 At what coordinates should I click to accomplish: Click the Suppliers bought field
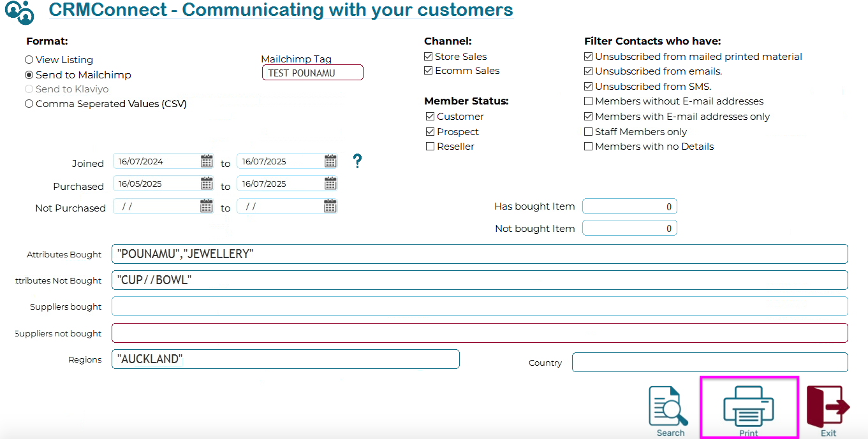click(480, 306)
